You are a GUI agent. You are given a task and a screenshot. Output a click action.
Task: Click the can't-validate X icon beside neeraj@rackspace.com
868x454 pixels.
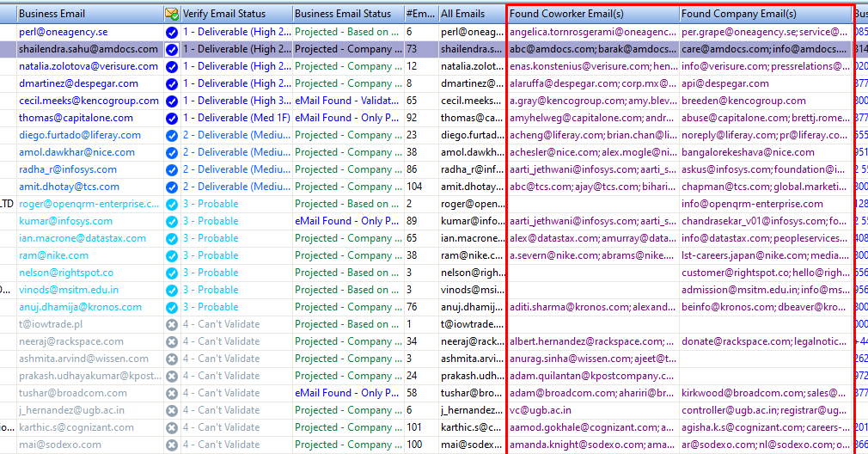point(172,341)
